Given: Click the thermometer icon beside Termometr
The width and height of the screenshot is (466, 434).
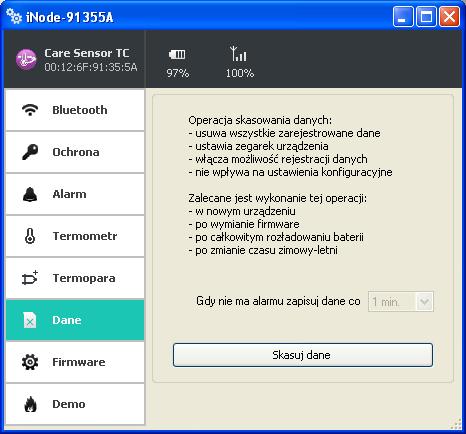Looking at the screenshot, I should click(30, 236).
